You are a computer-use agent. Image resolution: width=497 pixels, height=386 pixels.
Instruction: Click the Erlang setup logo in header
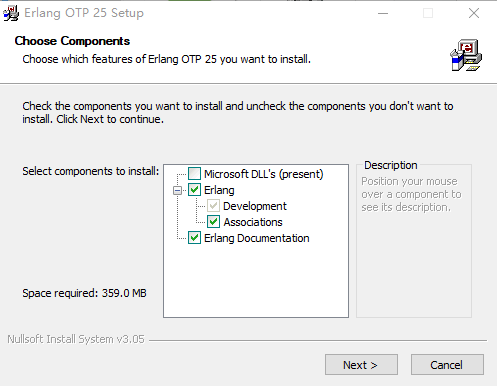[x=466, y=55]
